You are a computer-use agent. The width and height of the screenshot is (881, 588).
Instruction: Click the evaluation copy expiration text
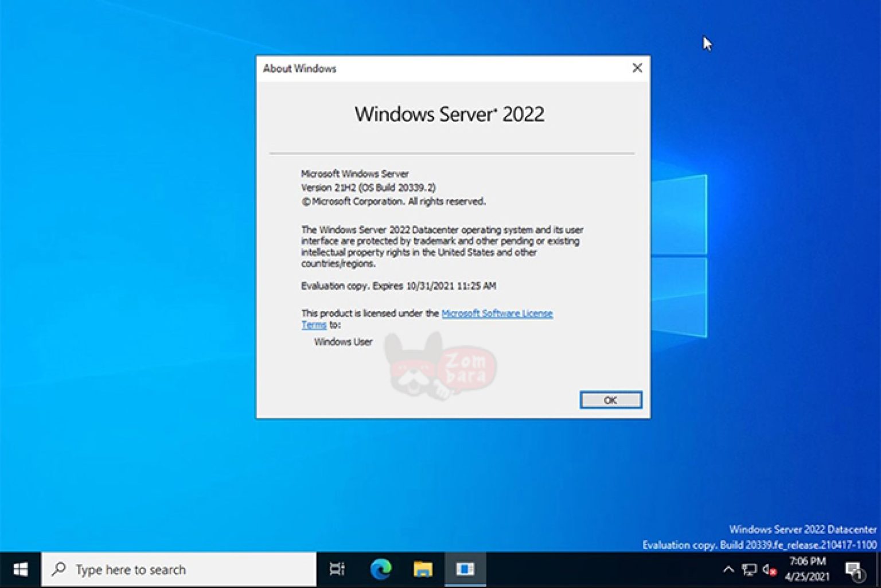399,286
